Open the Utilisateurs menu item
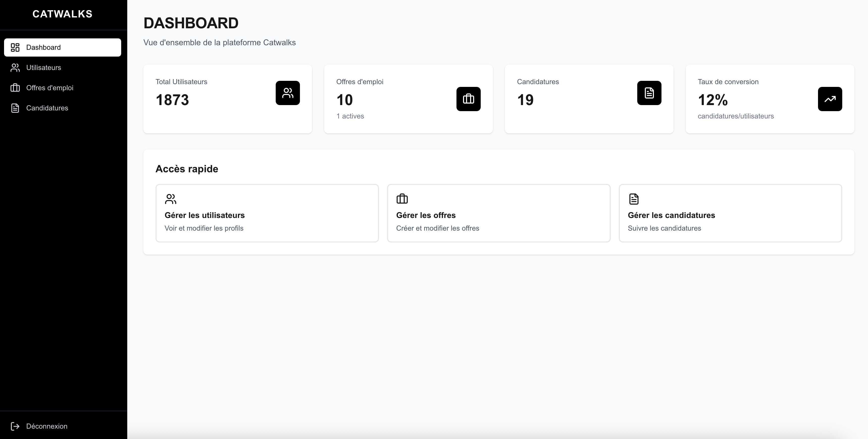868x439 pixels. [44, 68]
